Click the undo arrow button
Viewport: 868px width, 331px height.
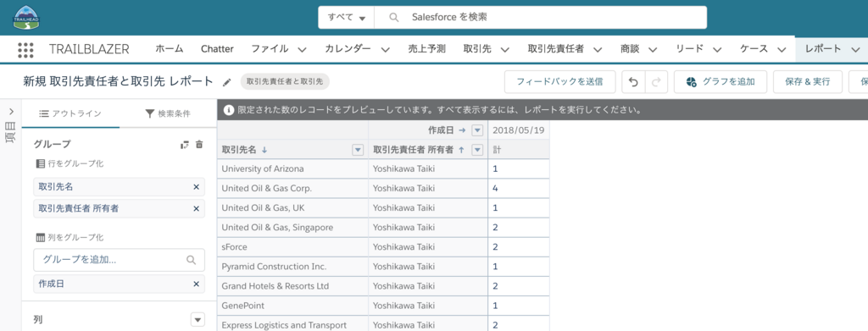634,82
